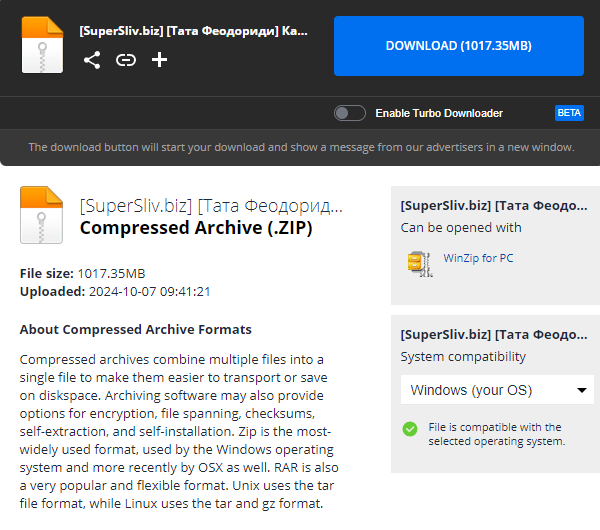The image size is (600, 530).
Task: Click the large ZIP icon beside Compressed Archive
Action: coord(41,215)
